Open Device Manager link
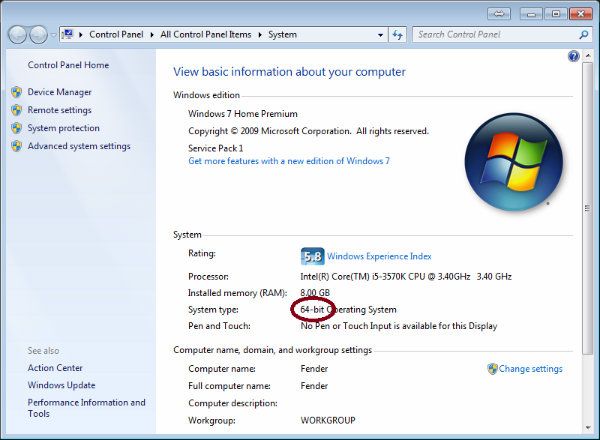Screen dimensions: 600x440 point(59,92)
